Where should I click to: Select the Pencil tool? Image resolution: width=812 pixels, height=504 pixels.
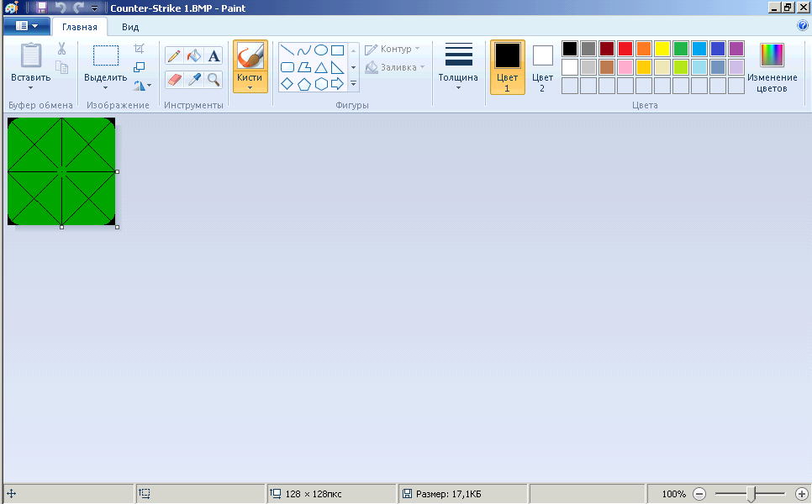(174, 56)
